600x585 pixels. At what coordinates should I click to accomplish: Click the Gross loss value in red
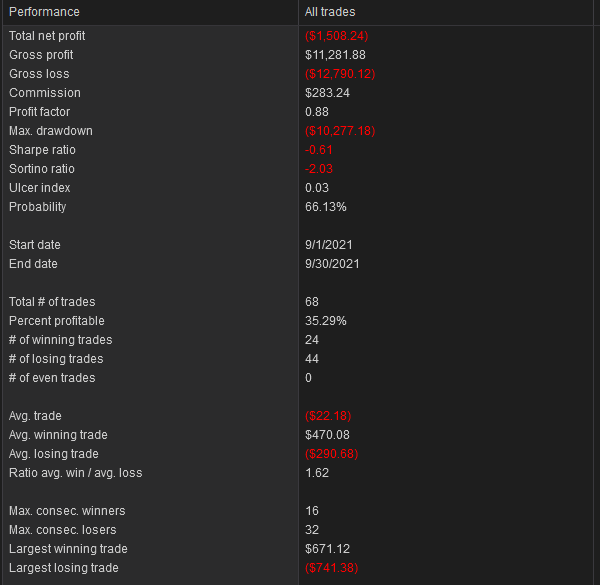[x=340, y=74]
